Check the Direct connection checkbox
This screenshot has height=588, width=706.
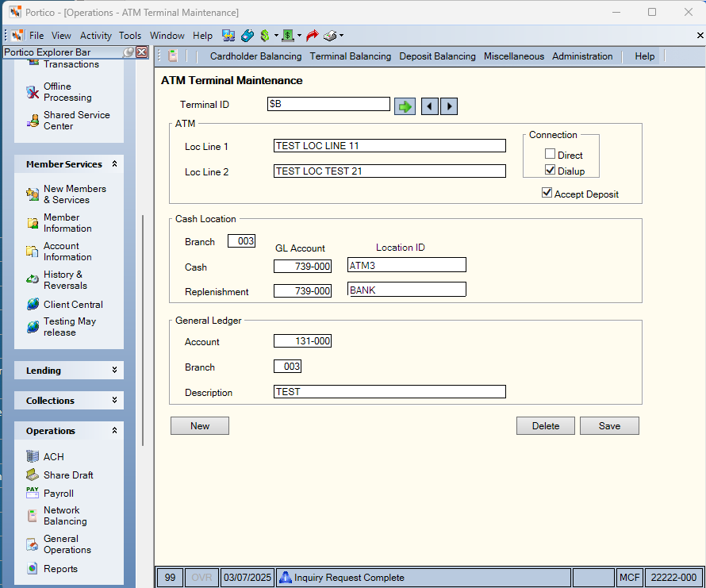550,154
